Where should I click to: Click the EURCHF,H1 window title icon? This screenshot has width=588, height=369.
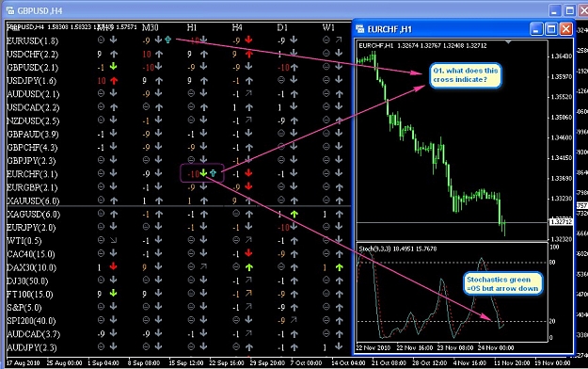pos(360,29)
